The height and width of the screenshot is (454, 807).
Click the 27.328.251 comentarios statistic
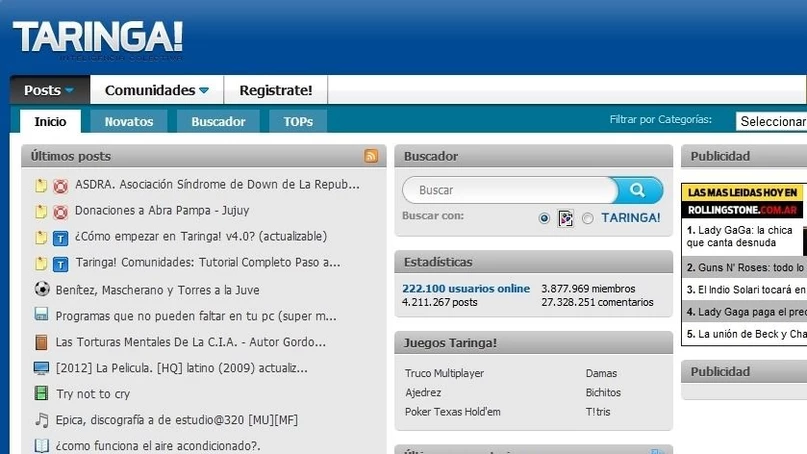(597, 302)
